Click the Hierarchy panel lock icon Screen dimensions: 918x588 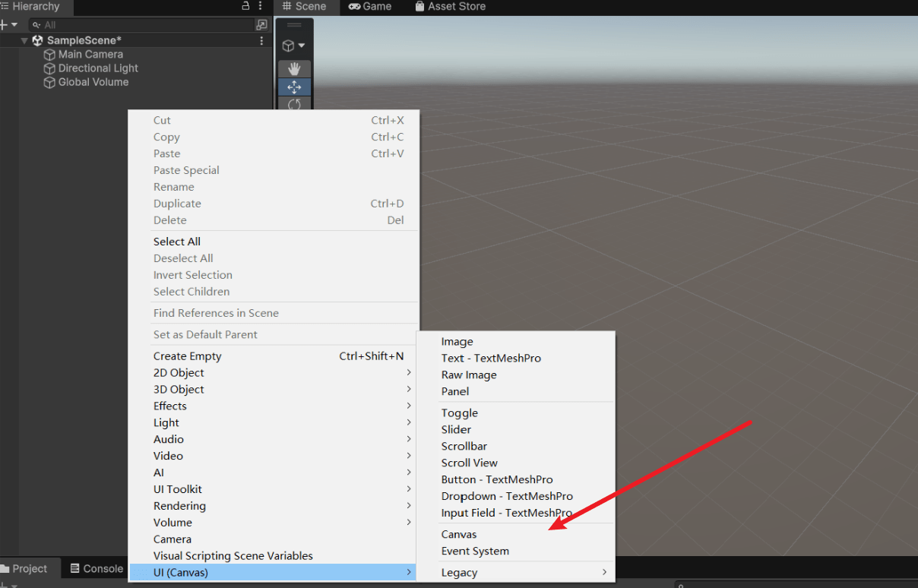245,6
